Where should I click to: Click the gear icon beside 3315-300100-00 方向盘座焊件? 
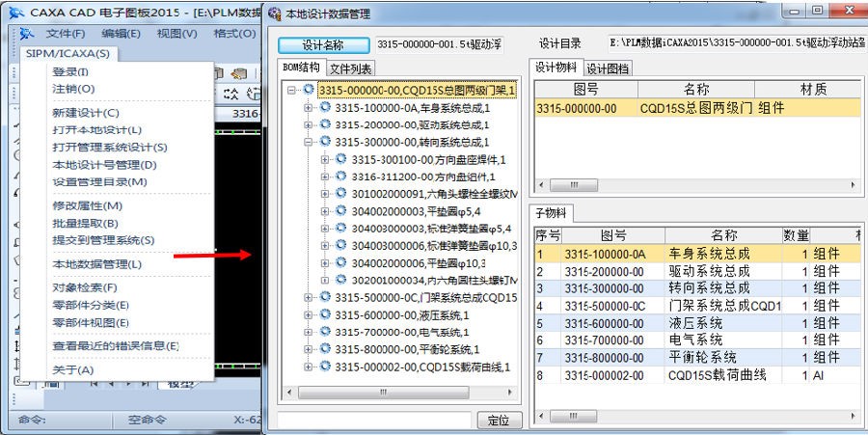(x=341, y=159)
